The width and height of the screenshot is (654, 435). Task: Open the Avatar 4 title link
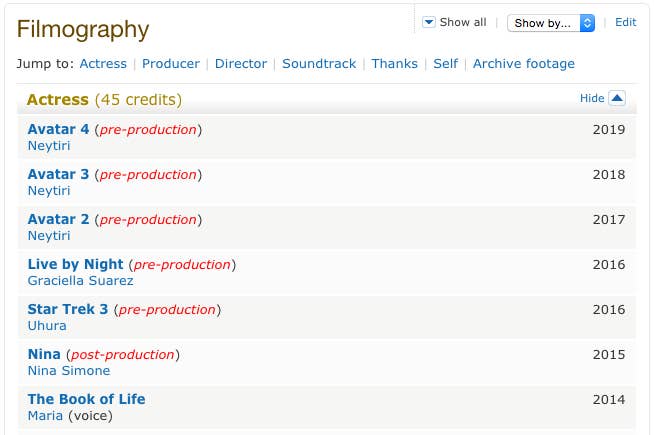(58, 129)
